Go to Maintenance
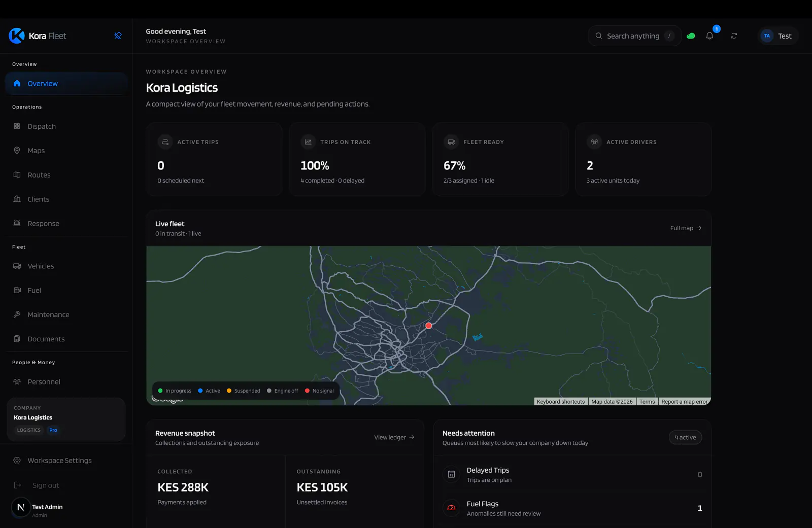This screenshot has width=812, height=528. tap(66, 315)
